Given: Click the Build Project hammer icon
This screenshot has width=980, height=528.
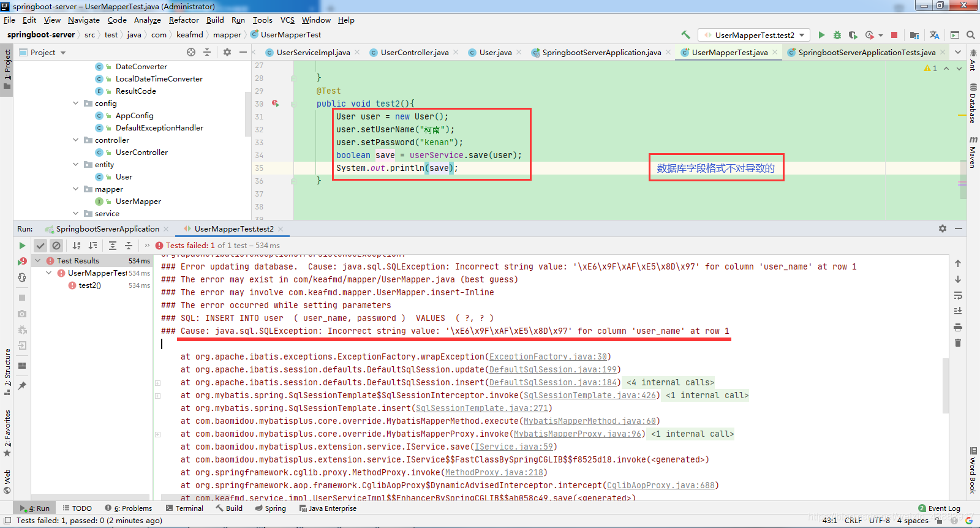Looking at the screenshot, I should tap(686, 35).
